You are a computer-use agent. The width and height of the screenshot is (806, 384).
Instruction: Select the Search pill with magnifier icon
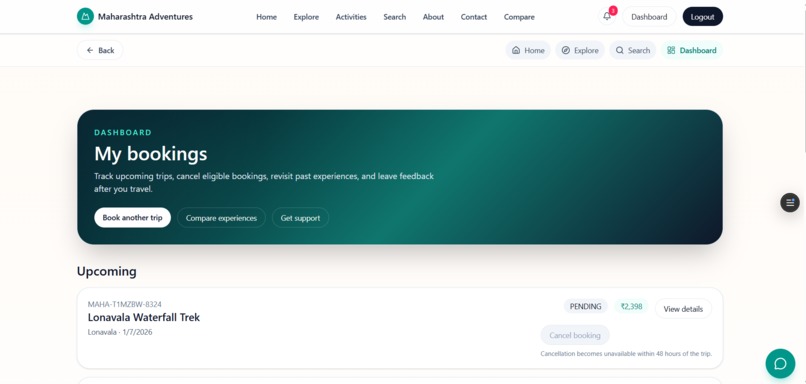pyautogui.click(x=633, y=50)
